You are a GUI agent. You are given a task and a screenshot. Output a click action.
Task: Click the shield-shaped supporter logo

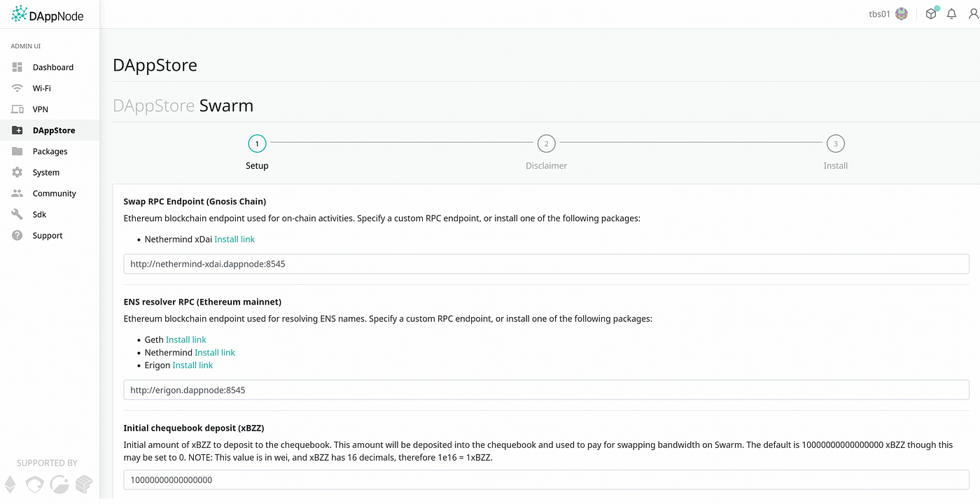click(34, 484)
